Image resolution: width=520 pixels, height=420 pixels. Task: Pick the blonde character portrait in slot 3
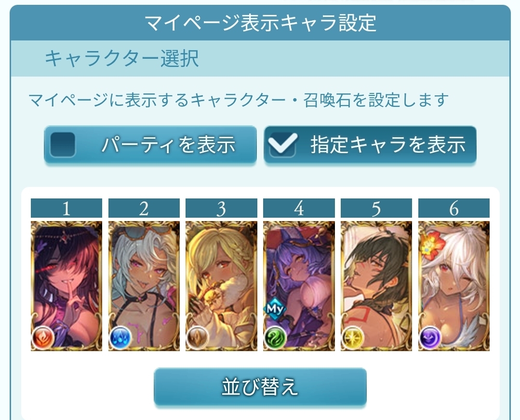(x=221, y=286)
